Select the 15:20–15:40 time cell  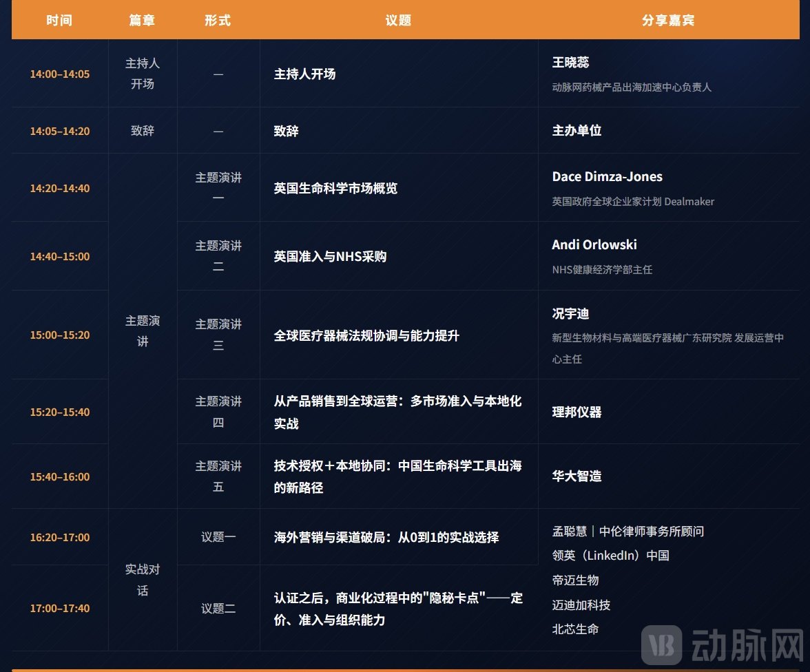coord(60,412)
